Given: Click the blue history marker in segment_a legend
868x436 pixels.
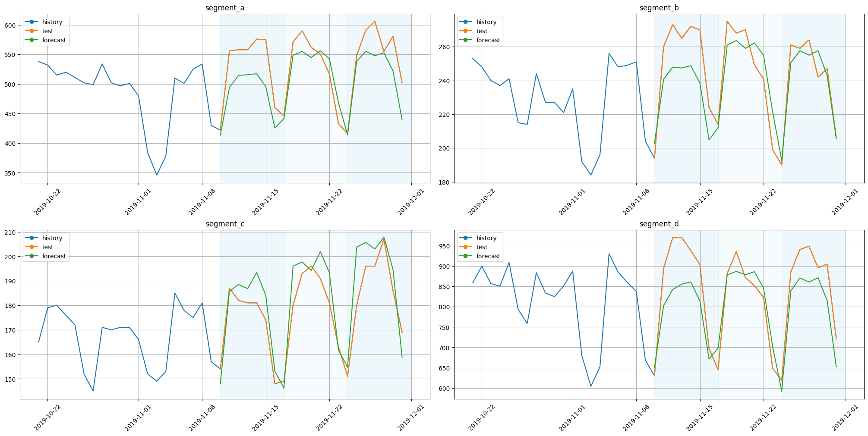Looking at the screenshot, I should (x=32, y=22).
